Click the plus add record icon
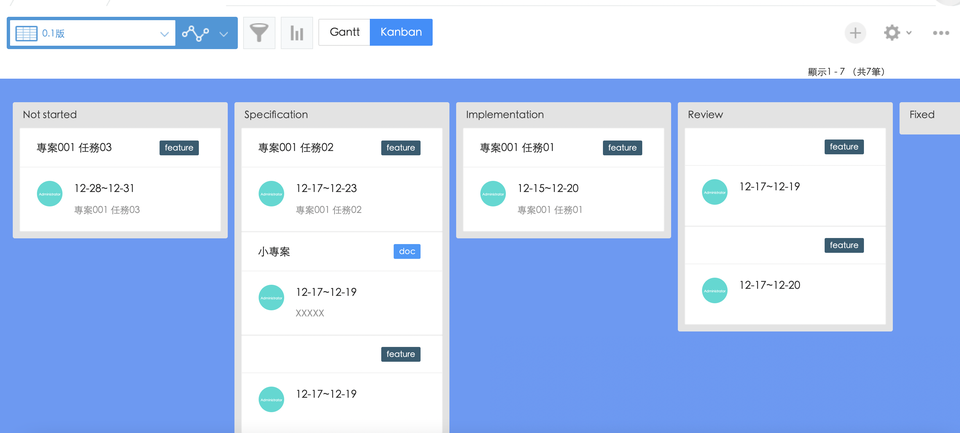Image resolution: width=960 pixels, height=433 pixels. tap(855, 33)
